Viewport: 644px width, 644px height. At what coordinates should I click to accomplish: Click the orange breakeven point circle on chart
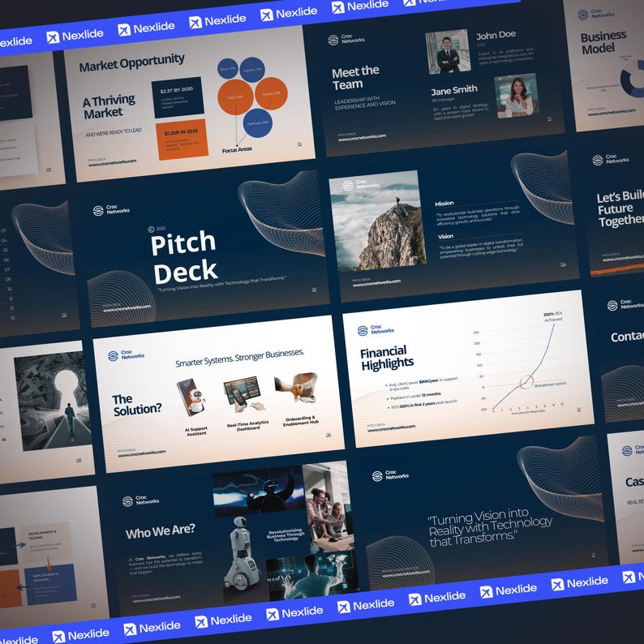(x=526, y=382)
